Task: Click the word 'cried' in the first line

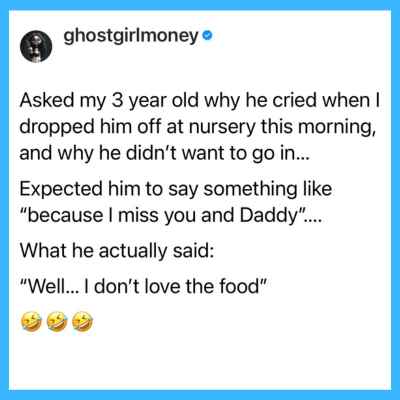Action: [x=296, y=101]
